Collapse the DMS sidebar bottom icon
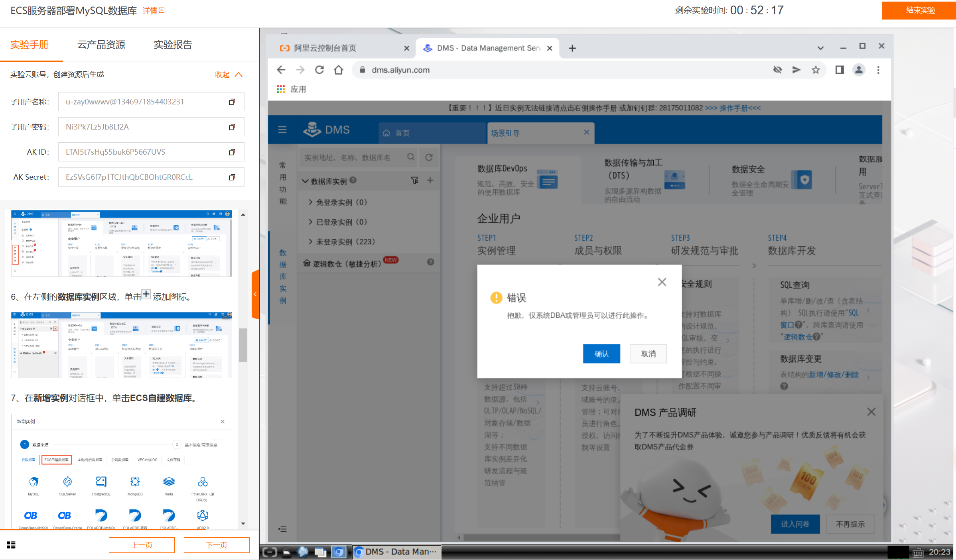This screenshot has height=560, width=956. [x=282, y=529]
